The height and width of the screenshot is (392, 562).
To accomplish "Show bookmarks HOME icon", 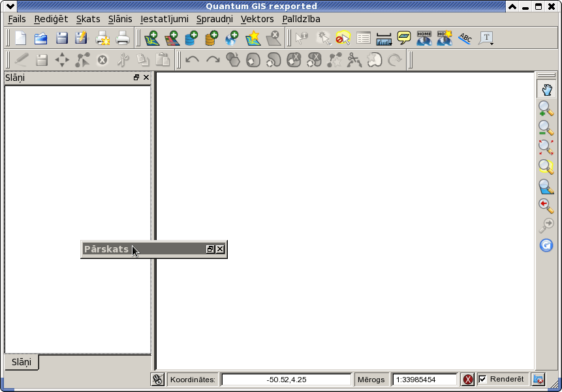I will point(424,38).
